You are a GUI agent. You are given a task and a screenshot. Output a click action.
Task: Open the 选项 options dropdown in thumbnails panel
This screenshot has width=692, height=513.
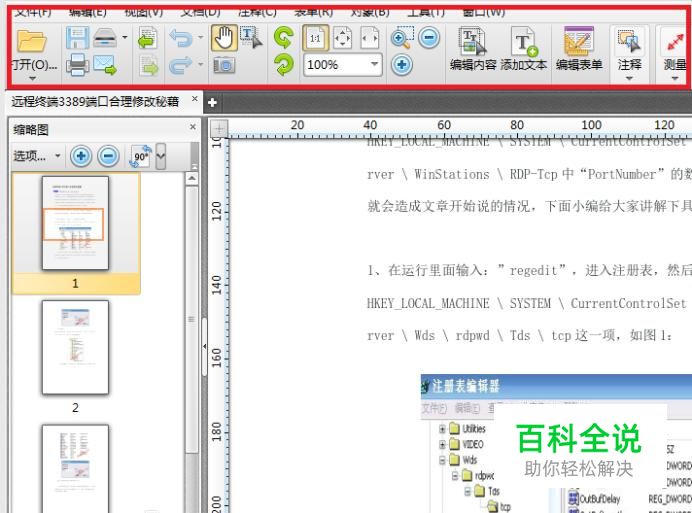[x=36, y=156]
